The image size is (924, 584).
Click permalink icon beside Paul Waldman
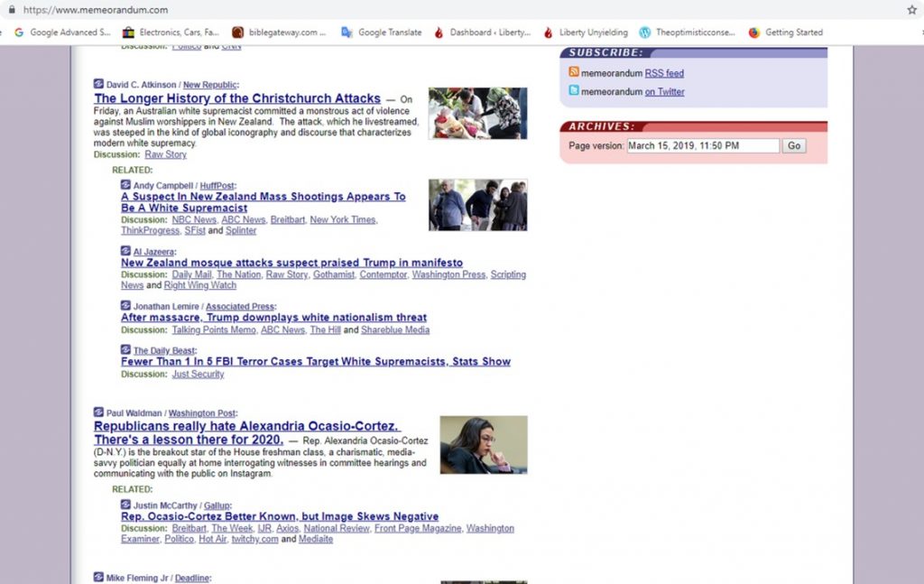click(x=98, y=412)
